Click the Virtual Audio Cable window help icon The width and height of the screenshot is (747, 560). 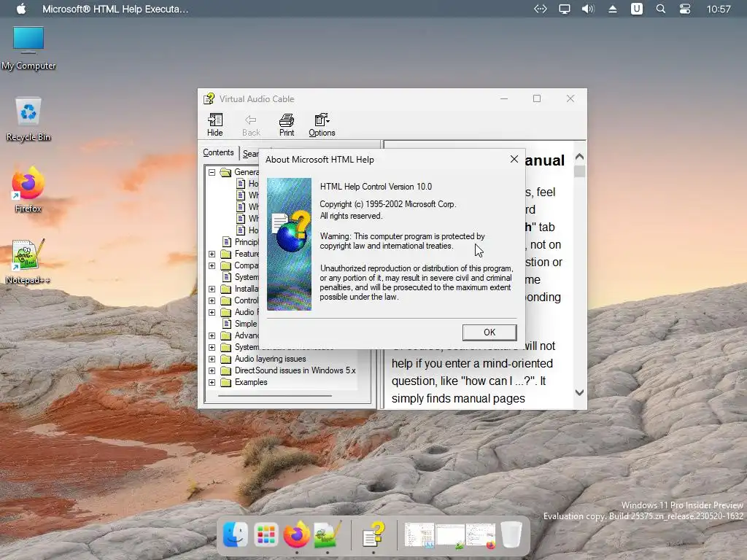[209, 98]
